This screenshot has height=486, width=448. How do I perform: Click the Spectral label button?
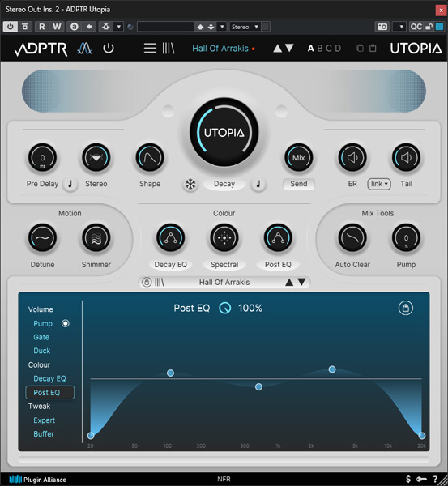224,265
